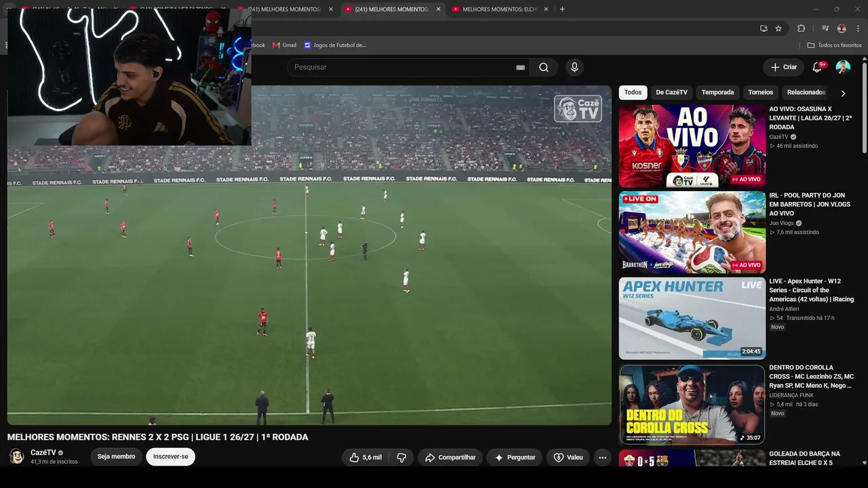Click the 41,3 mi de inscritos text

[54, 462]
